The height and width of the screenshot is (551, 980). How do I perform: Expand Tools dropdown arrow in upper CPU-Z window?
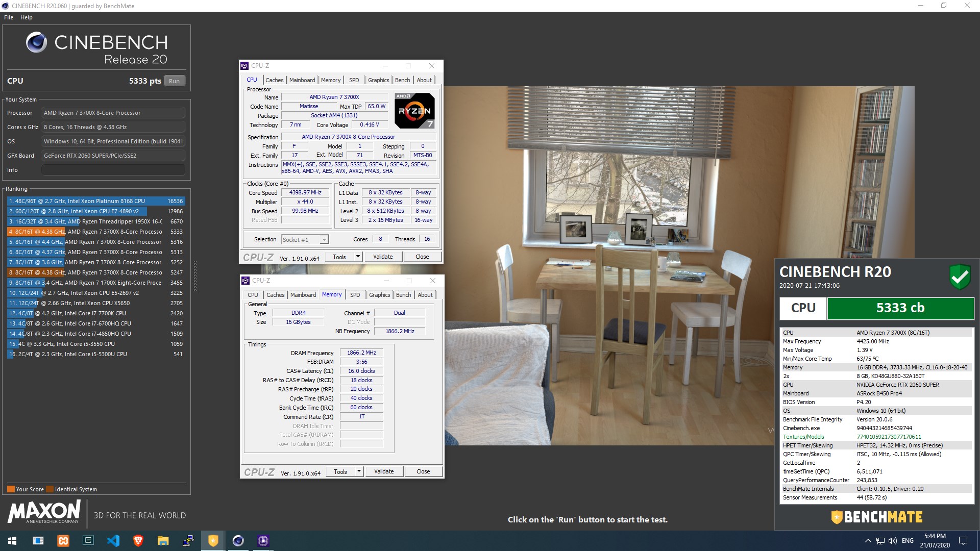[x=358, y=257]
